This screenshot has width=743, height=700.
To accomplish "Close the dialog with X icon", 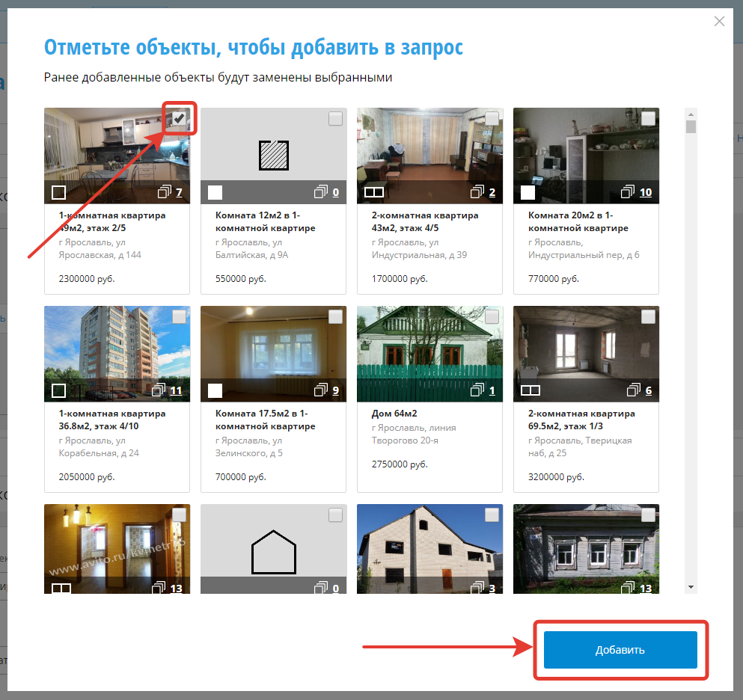I will 719,22.
